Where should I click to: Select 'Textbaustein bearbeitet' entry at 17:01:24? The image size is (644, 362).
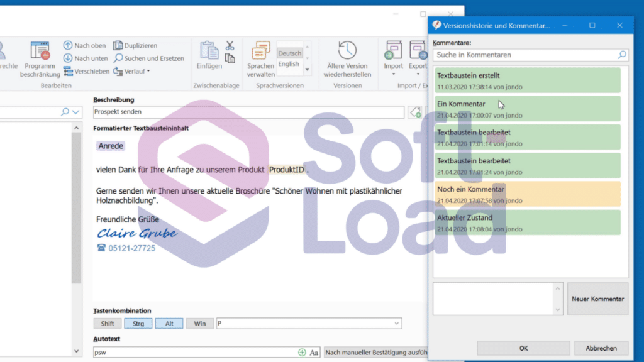click(528, 166)
